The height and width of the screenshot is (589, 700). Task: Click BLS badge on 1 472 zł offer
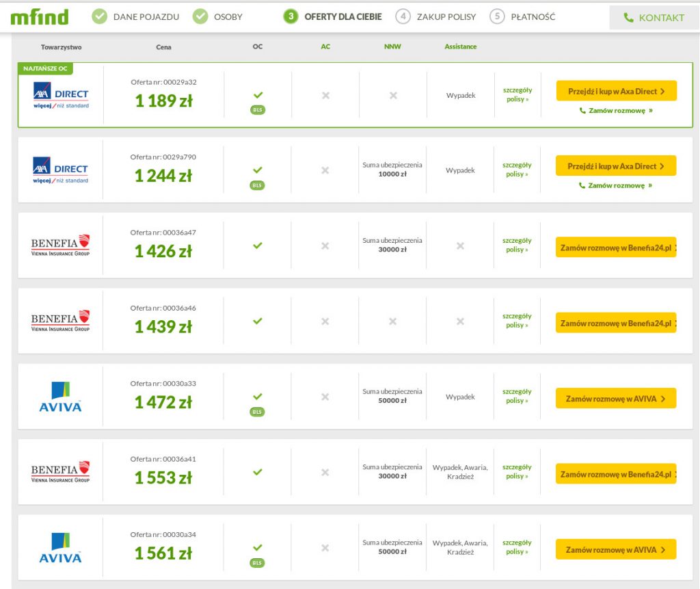click(257, 412)
